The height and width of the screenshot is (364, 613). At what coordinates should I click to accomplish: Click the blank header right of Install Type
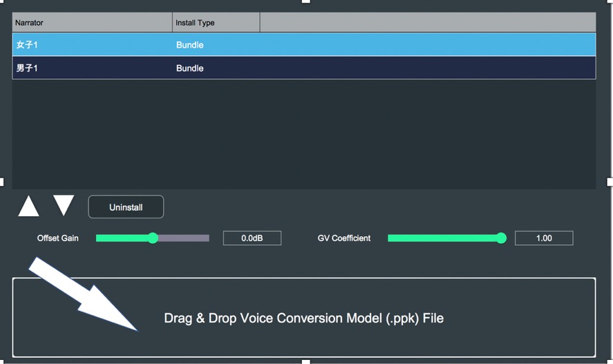pos(427,23)
